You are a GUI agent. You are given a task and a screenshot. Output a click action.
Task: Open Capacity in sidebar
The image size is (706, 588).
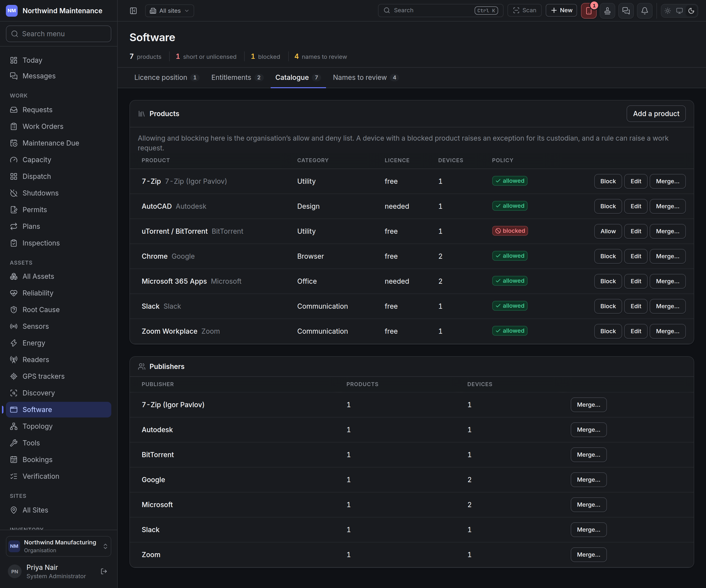(59, 159)
